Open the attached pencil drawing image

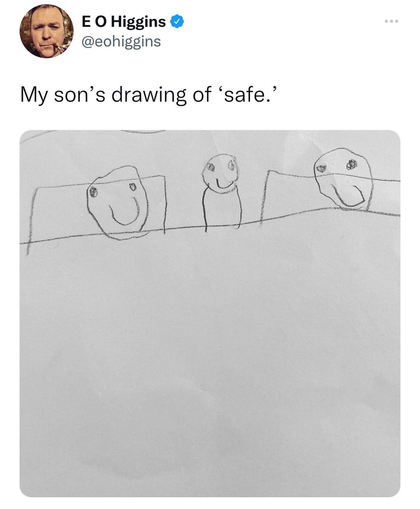point(210,313)
